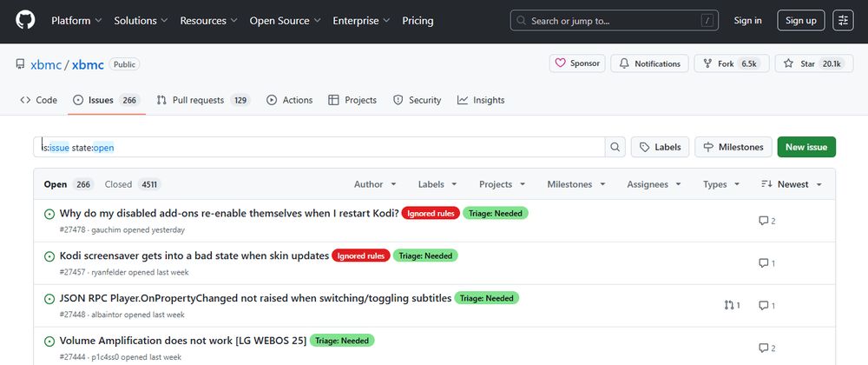The height and width of the screenshot is (365, 868).
Task: Open the Projects tab
Action: 352,100
